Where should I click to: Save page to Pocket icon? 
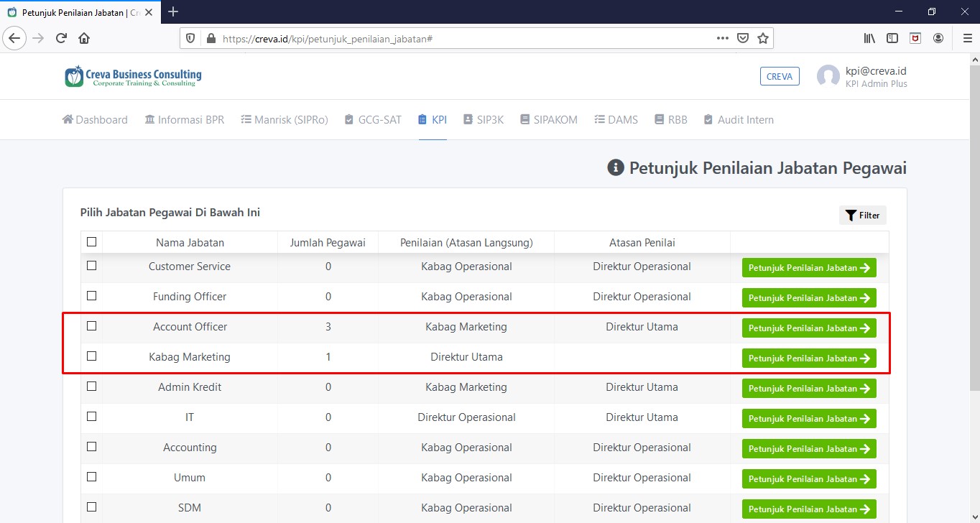[744, 39]
